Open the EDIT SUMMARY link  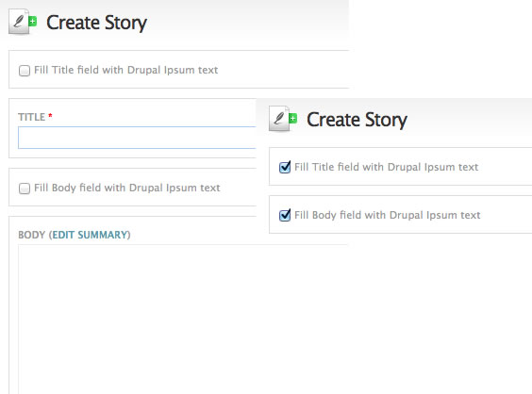(91, 235)
